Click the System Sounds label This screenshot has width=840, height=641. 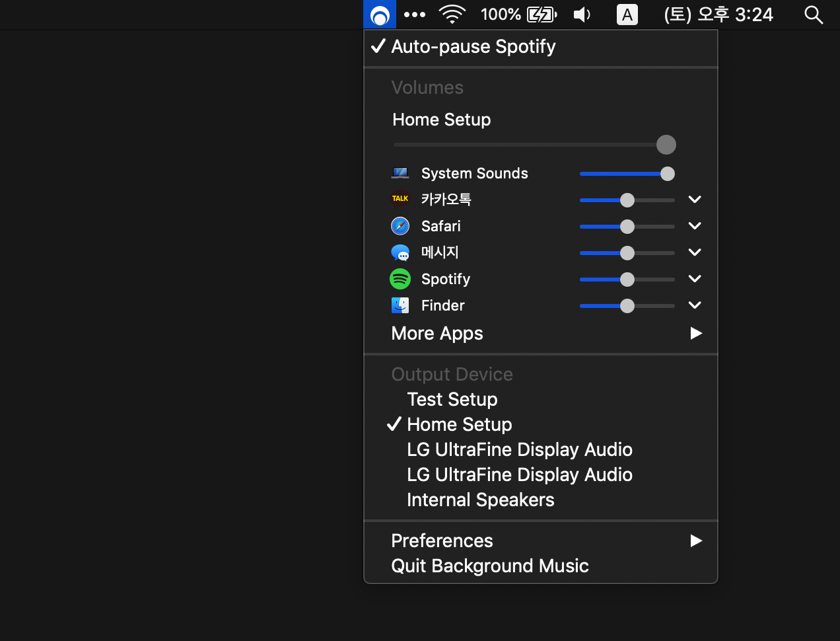point(475,173)
